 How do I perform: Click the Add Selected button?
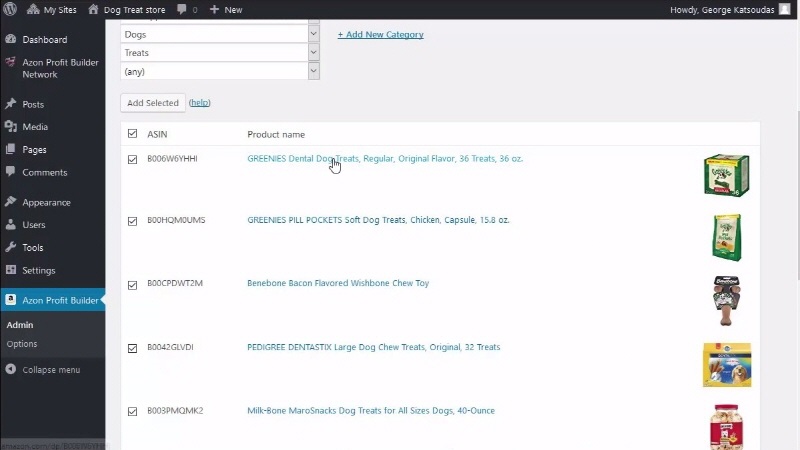(x=153, y=103)
